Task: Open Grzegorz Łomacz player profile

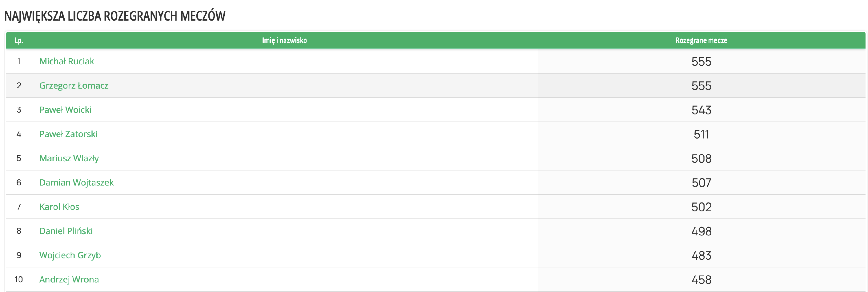Action: pyautogui.click(x=74, y=85)
